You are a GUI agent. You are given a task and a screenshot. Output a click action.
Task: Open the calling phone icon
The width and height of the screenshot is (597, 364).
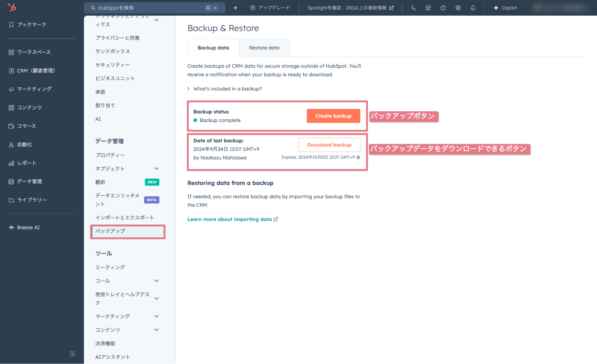tap(413, 8)
